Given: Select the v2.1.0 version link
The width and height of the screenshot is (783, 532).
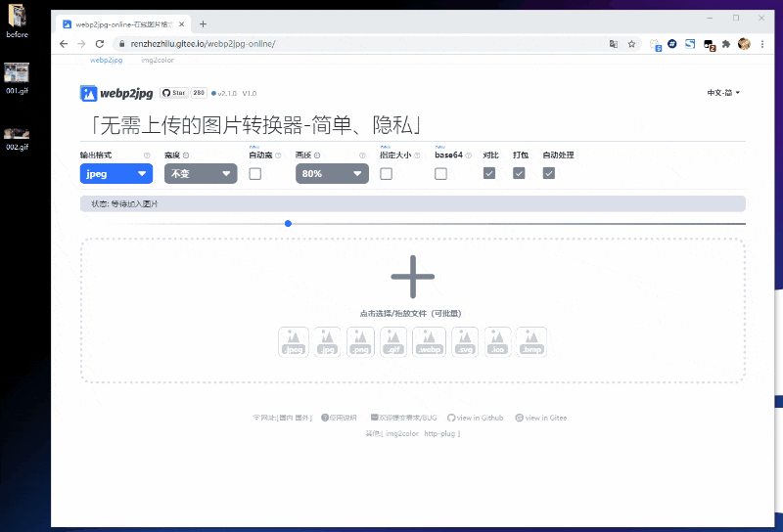Looking at the screenshot, I should click(227, 93).
